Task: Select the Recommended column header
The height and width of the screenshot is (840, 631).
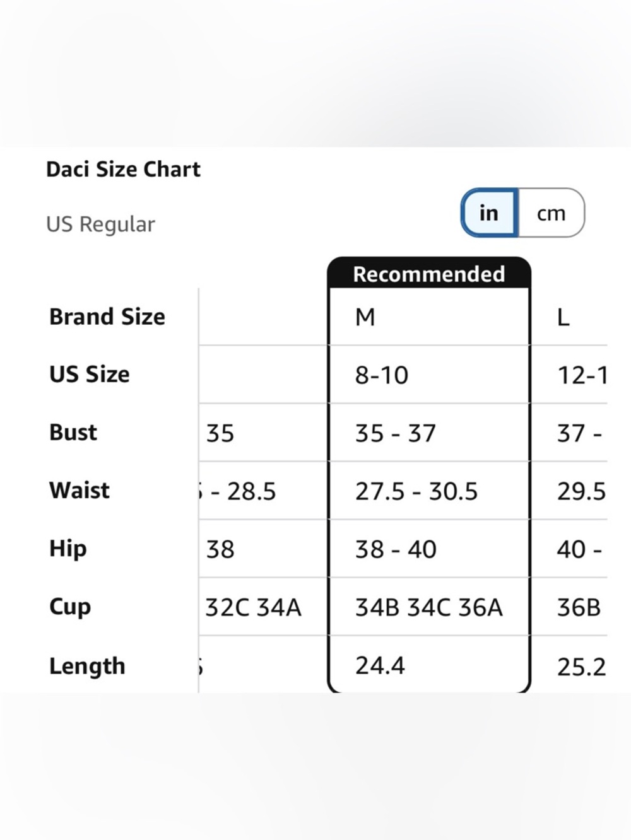Action: 429,274
